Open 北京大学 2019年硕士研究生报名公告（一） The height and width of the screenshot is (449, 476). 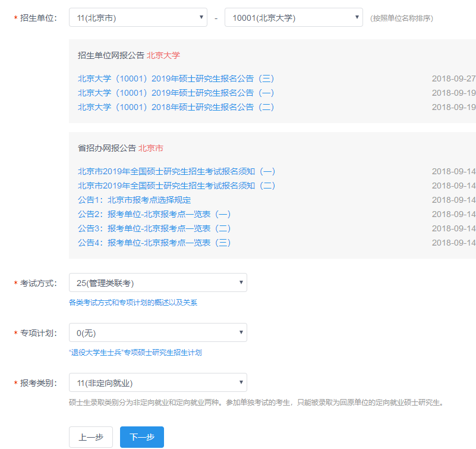pos(176,93)
